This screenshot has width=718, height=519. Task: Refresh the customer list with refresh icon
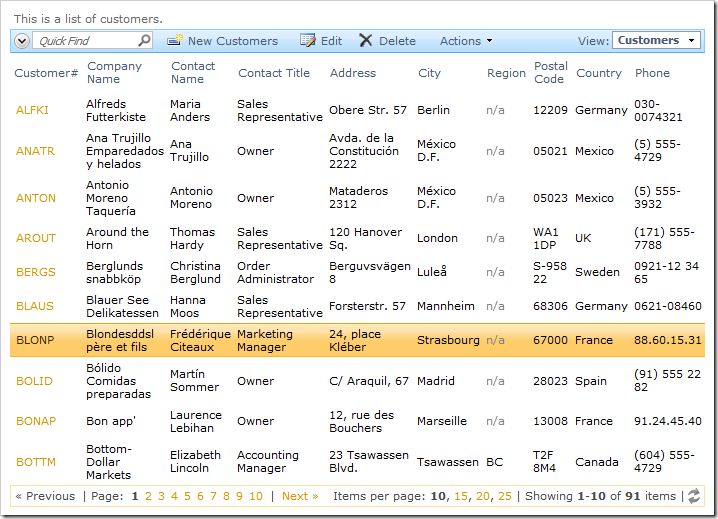694,496
